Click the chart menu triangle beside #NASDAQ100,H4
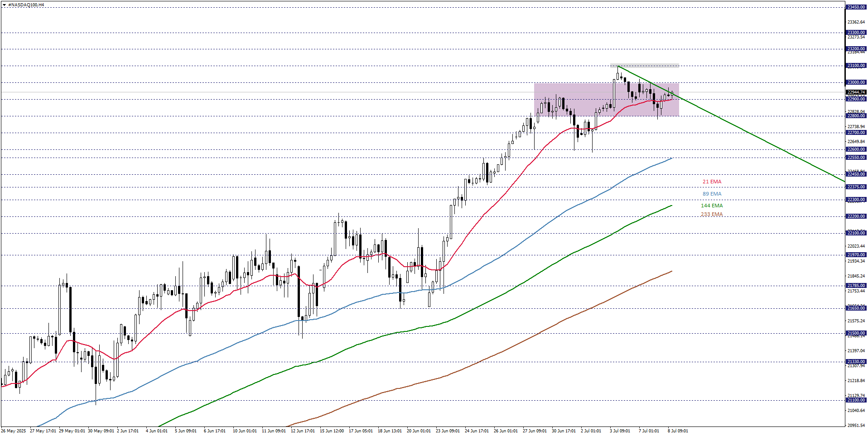 tap(4, 5)
